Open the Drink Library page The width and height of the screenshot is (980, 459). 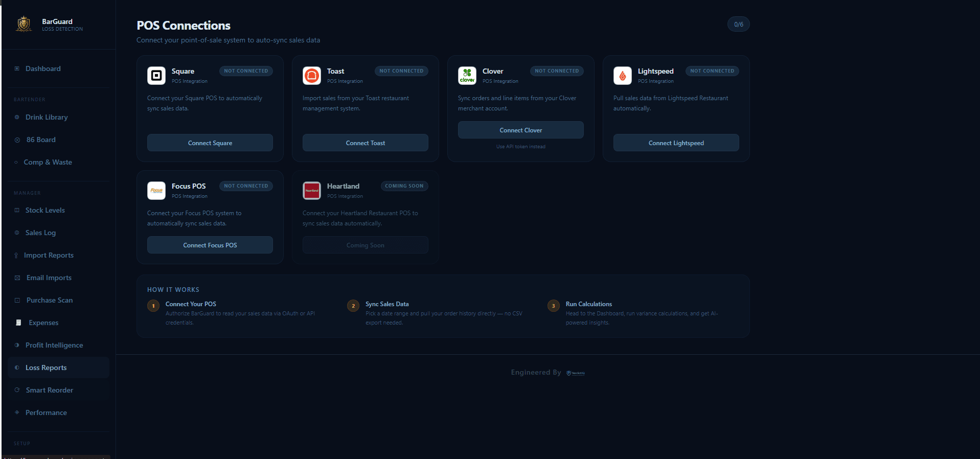[x=59, y=117]
